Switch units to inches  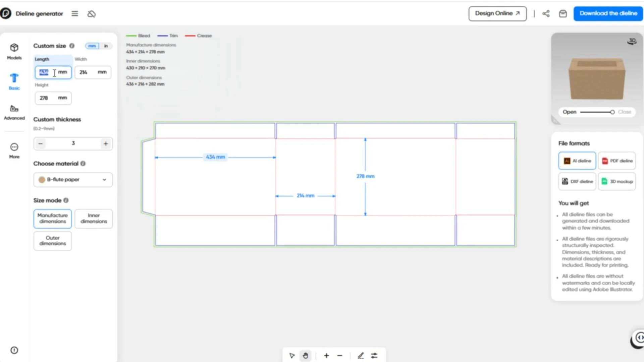coord(106,46)
